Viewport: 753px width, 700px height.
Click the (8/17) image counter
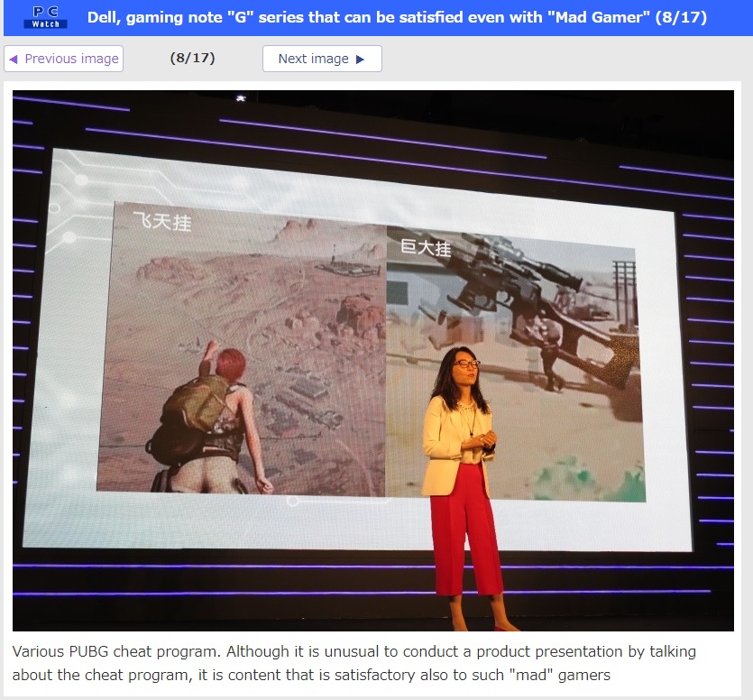tap(193, 58)
